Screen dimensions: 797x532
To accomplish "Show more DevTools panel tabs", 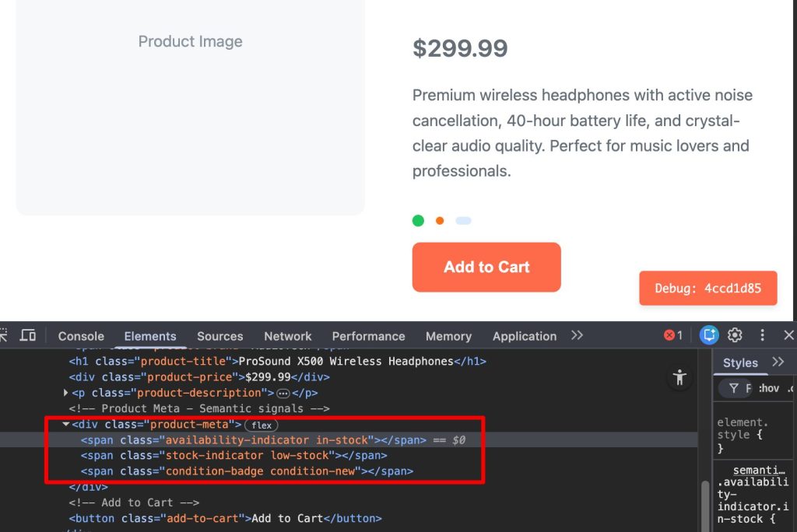I will pos(577,335).
